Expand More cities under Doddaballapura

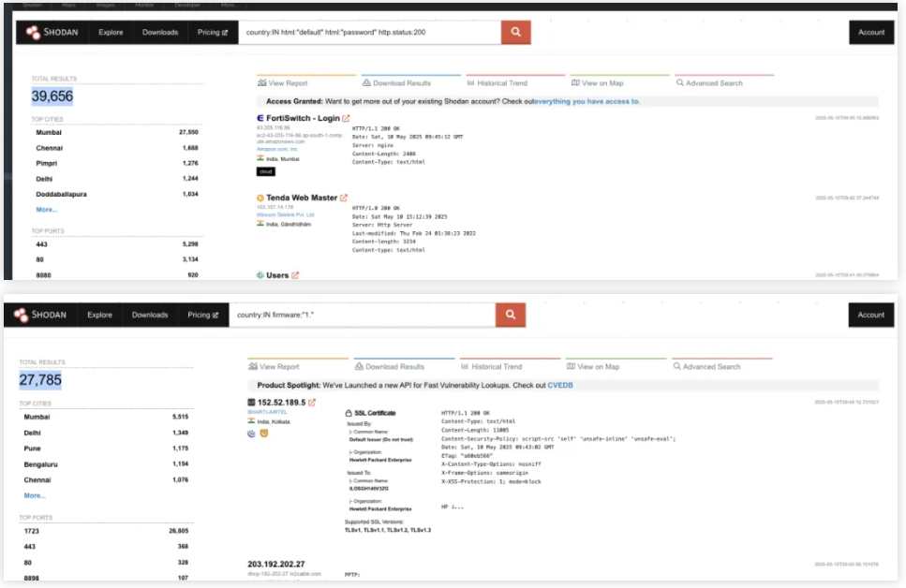pos(47,210)
